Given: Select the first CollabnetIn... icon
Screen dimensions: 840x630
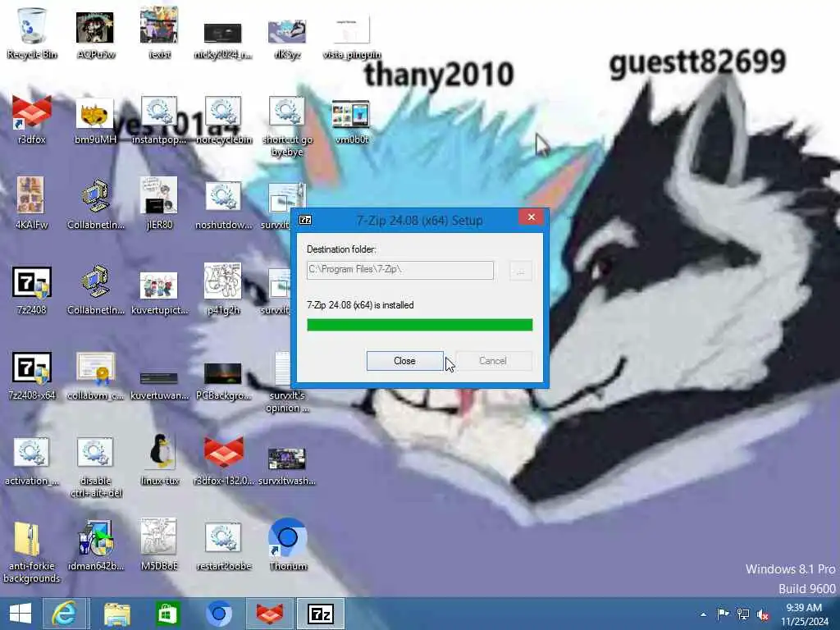Looking at the screenshot, I should 95,203.
